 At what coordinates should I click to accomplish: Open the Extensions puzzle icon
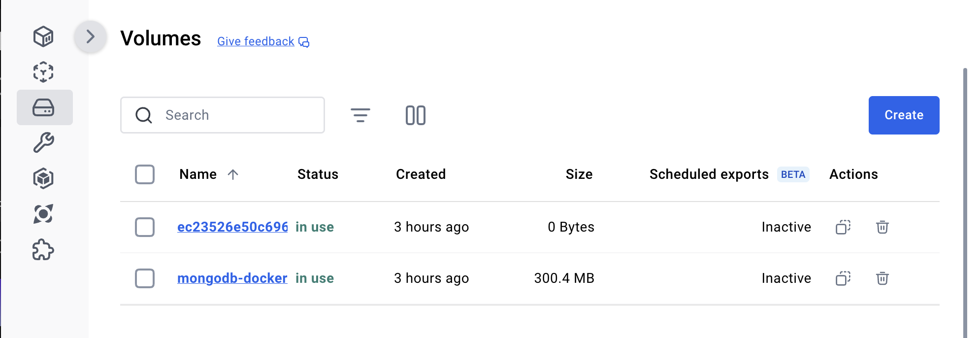click(43, 250)
